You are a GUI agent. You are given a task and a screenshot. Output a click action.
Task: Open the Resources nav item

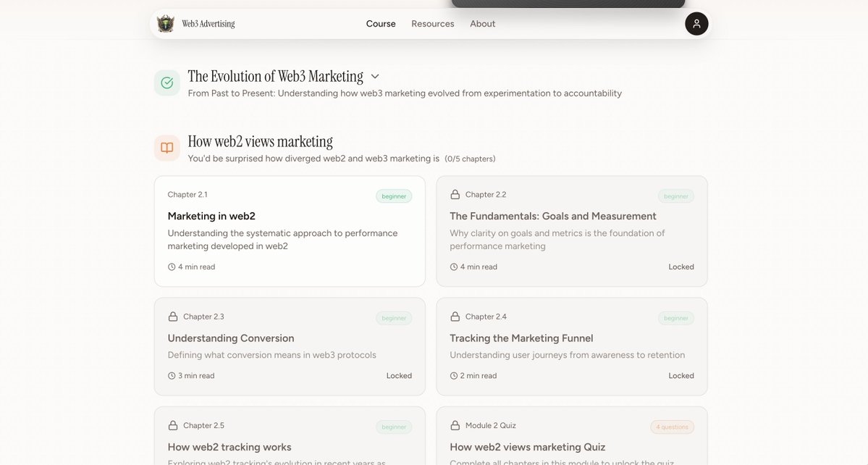point(433,24)
